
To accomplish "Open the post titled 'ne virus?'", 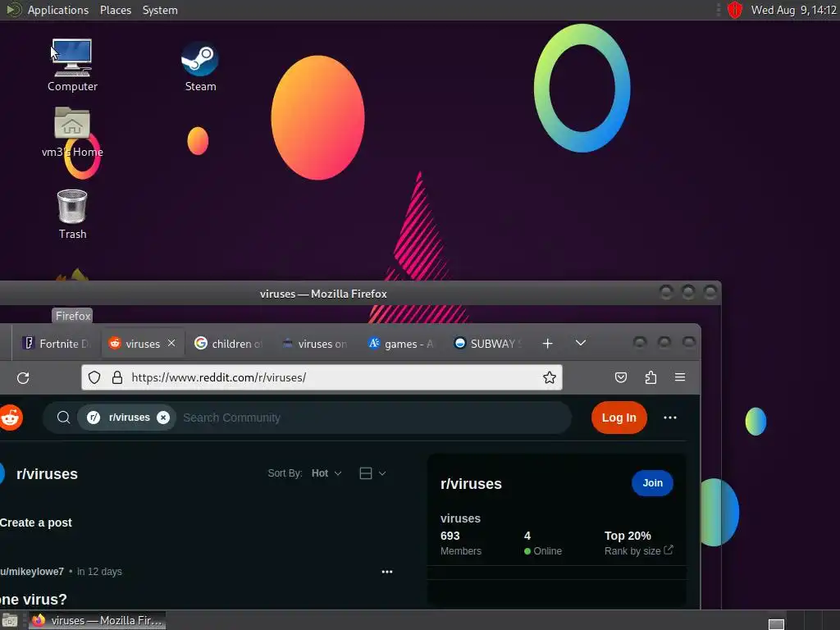I will click(33, 599).
